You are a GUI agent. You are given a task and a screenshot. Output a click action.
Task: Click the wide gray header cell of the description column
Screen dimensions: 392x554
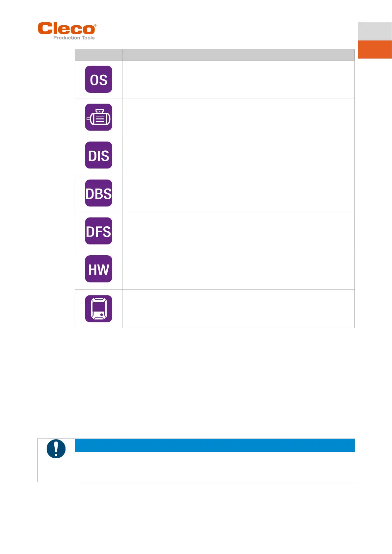(238, 55)
